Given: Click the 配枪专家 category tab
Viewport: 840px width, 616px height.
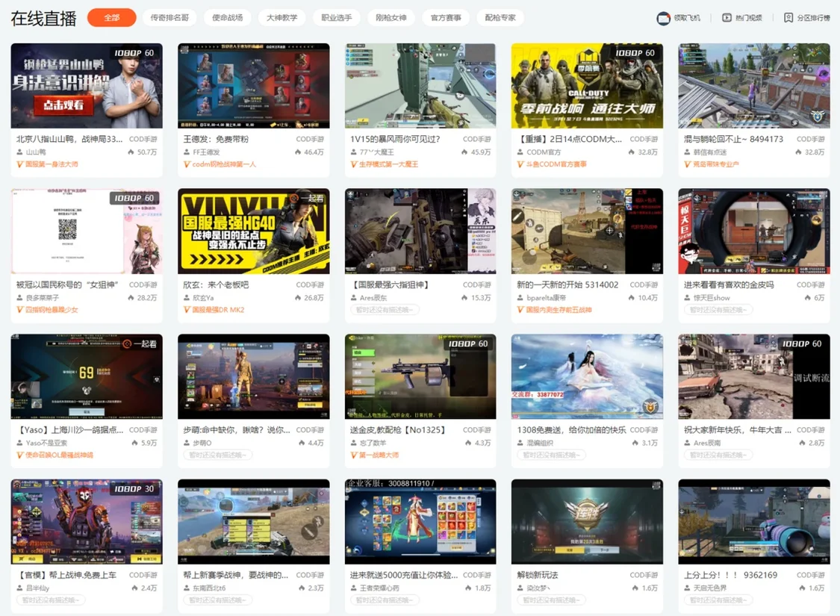Looking at the screenshot, I should [500, 18].
